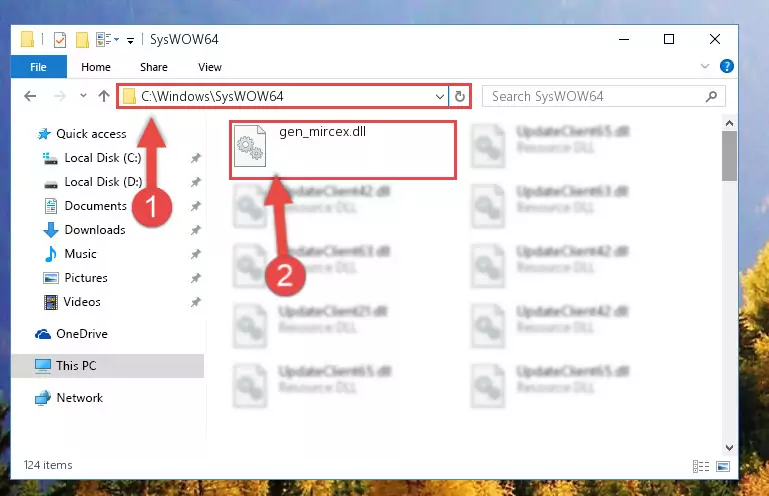Image resolution: width=769 pixels, height=496 pixels.
Task: Go back with the back arrow
Action: (x=30, y=96)
